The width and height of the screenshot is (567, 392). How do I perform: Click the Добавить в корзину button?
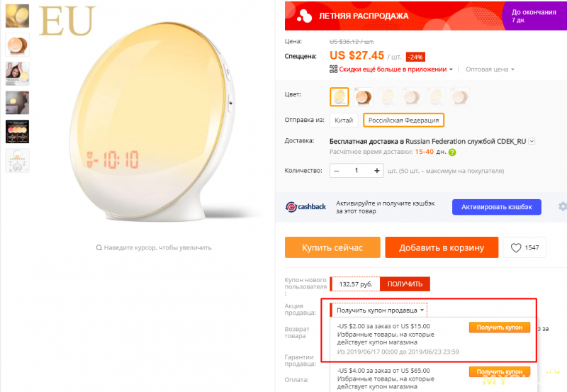coord(442,247)
